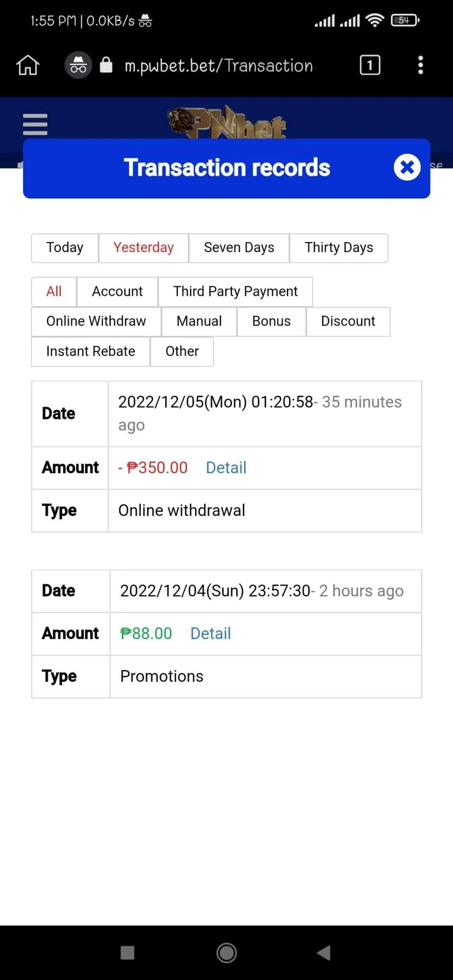Filter by Discount transactions
The width and height of the screenshot is (453, 980).
[x=348, y=322]
